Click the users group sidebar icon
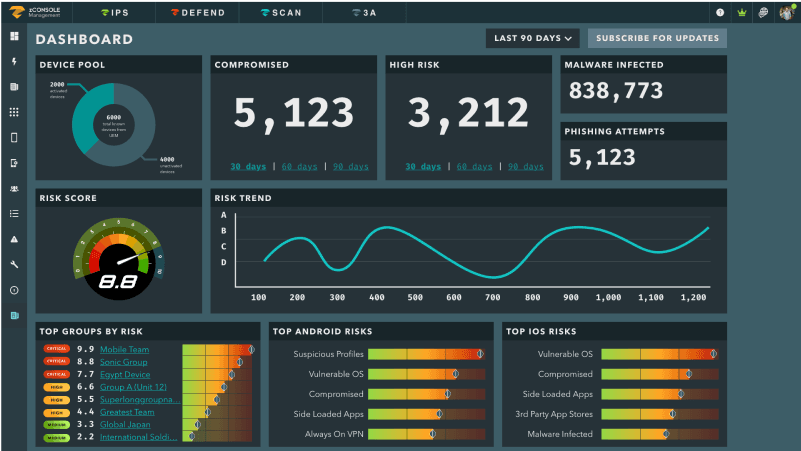Viewport: 801px width, 451px height. 14,189
